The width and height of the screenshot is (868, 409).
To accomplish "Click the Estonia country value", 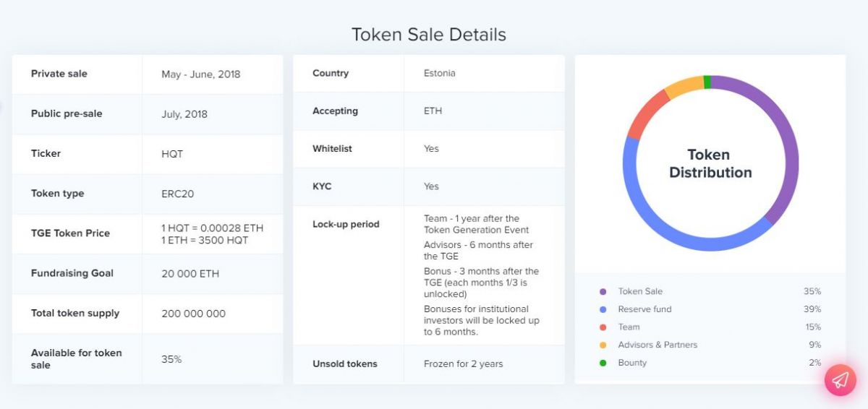I will coord(439,74).
